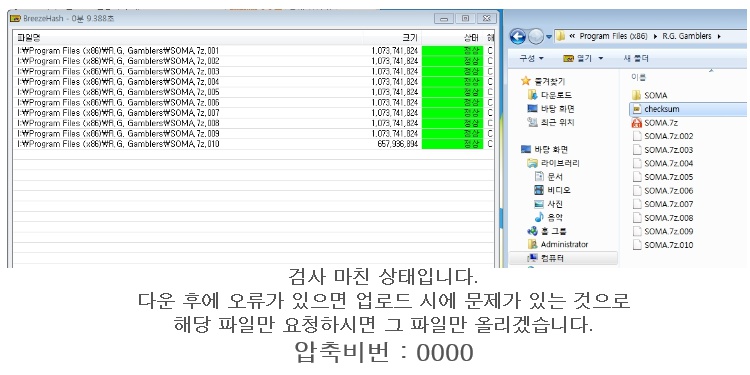This screenshot has height=375, width=750.
Task: Select the SOMA folder icon
Action: 636,95
